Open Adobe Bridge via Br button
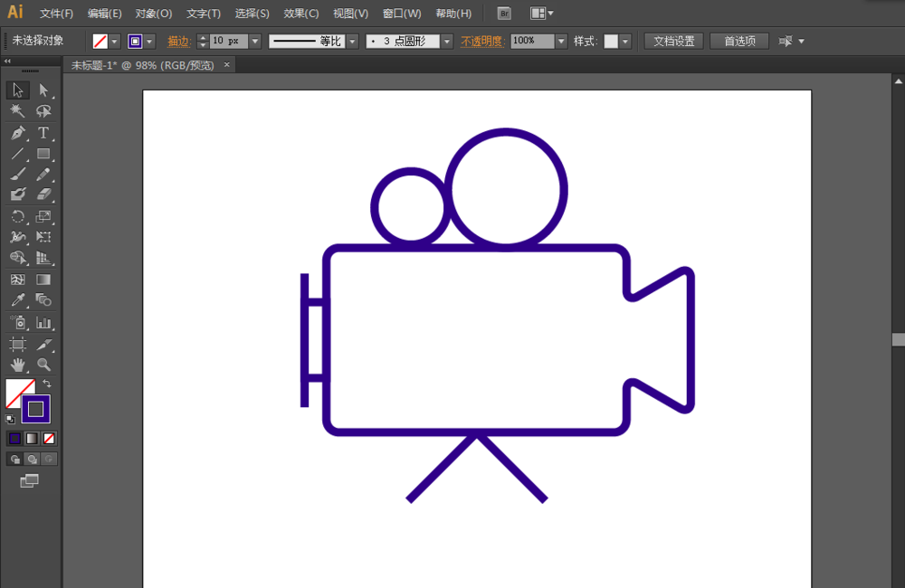The height and width of the screenshot is (588, 905). [x=504, y=14]
